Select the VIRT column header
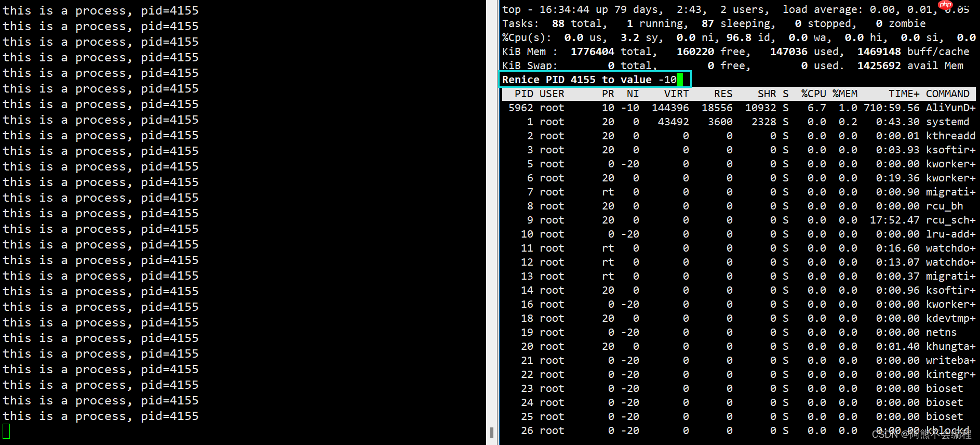The image size is (980, 445). [x=676, y=94]
